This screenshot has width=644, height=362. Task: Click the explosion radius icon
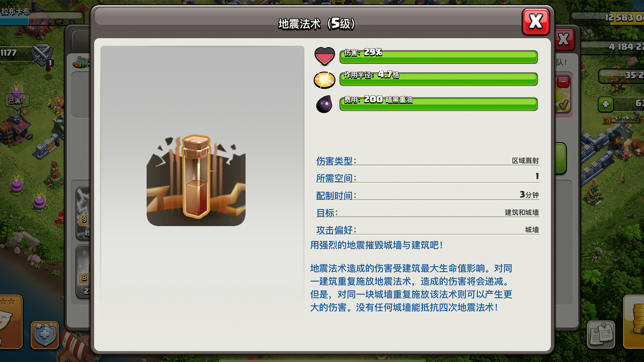pos(324,80)
